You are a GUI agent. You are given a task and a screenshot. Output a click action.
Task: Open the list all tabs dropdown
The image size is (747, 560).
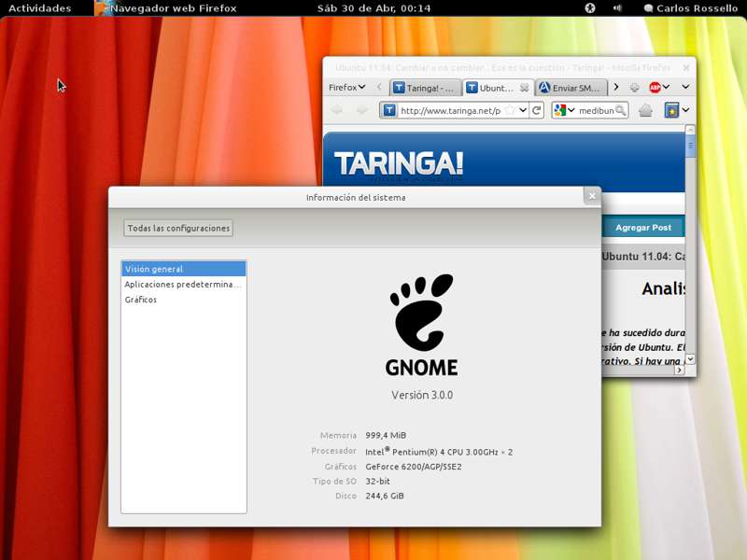(685, 87)
